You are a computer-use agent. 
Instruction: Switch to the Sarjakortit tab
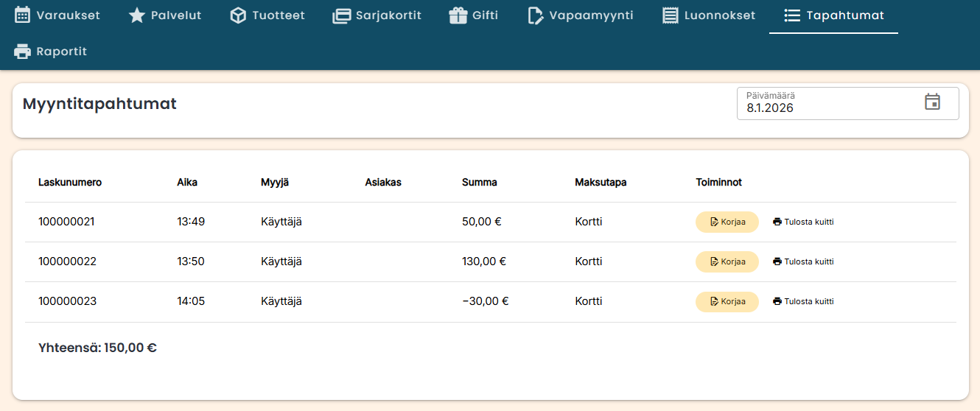377,15
